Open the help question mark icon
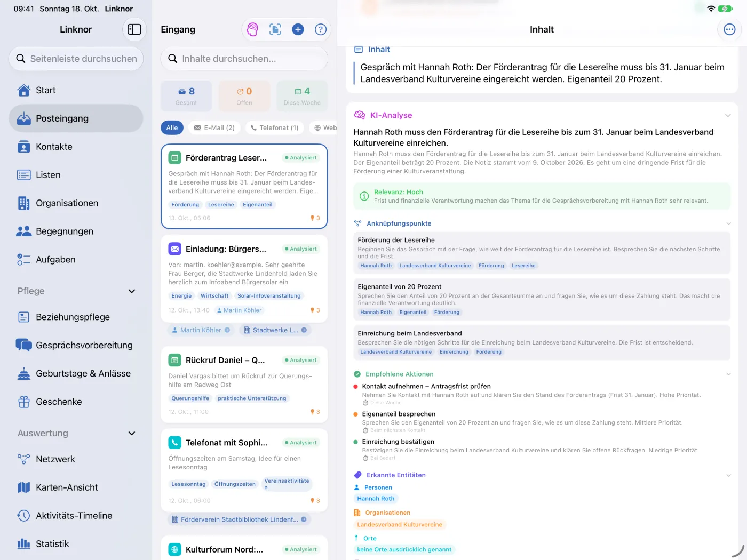The height and width of the screenshot is (560, 747). coord(321,29)
